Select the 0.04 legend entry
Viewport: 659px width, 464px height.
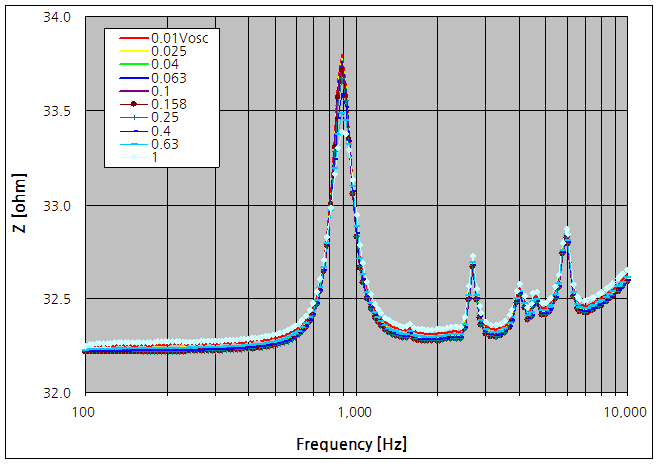tap(149, 64)
